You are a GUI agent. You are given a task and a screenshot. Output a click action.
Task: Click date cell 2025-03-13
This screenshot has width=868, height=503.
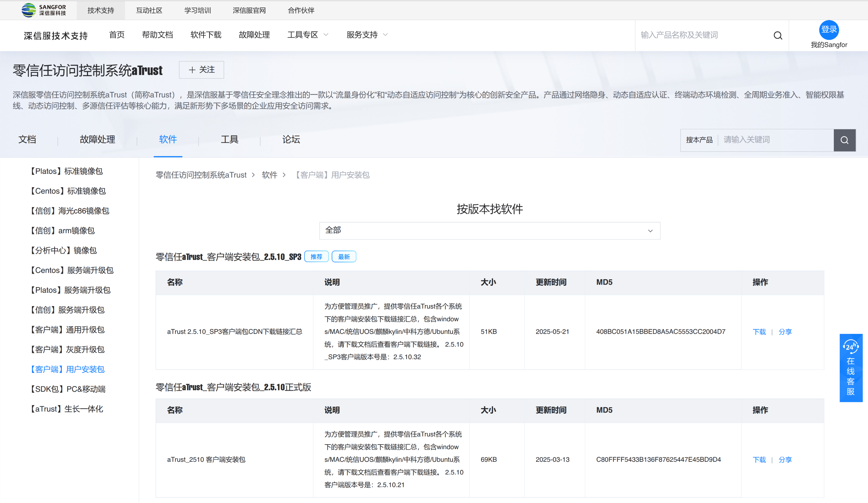pos(552,460)
